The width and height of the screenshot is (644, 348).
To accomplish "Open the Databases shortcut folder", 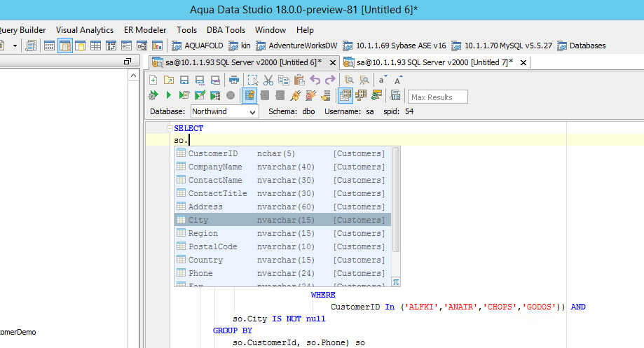I will click(x=582, y=46).
